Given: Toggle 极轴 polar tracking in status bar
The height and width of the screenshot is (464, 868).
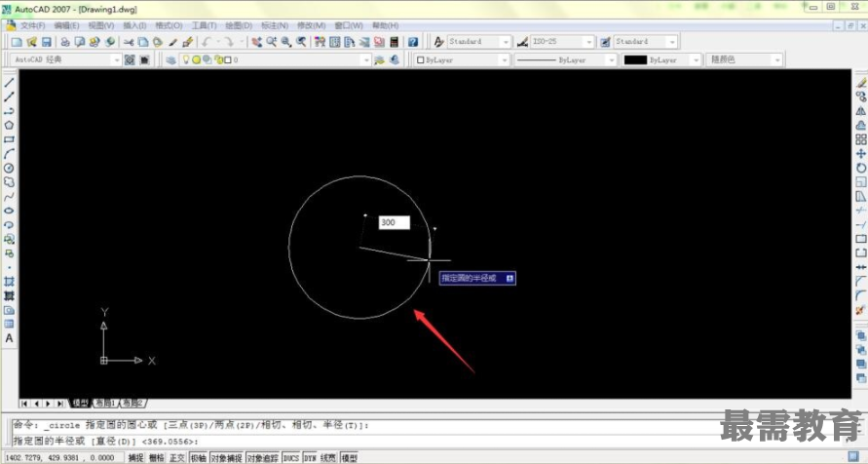Looking at the screenshot, I should 198,458.
